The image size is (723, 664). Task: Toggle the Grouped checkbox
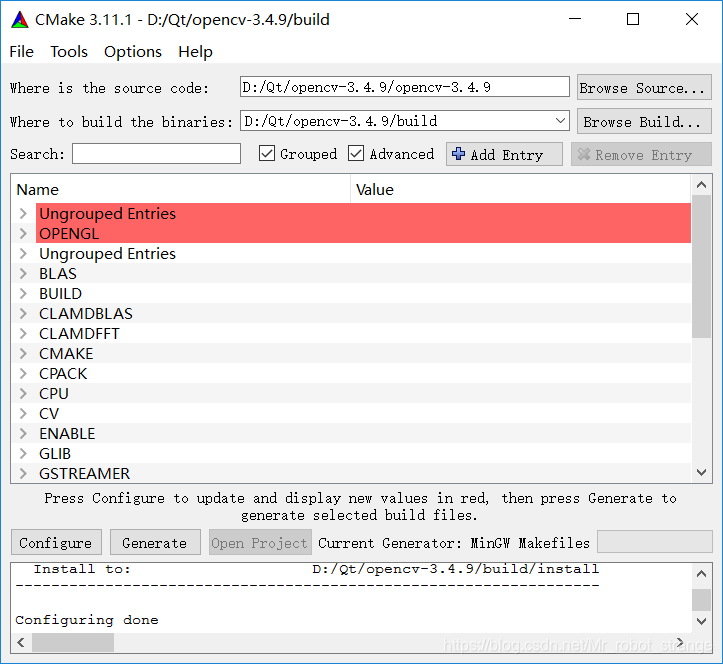pyautogui.click(x=267, y=154)
